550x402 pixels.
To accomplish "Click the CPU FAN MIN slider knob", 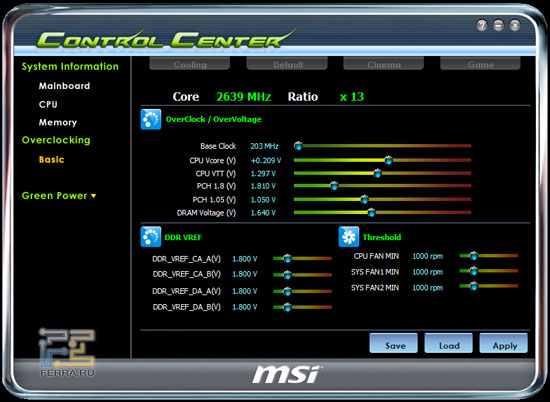I will pos(474,255).
